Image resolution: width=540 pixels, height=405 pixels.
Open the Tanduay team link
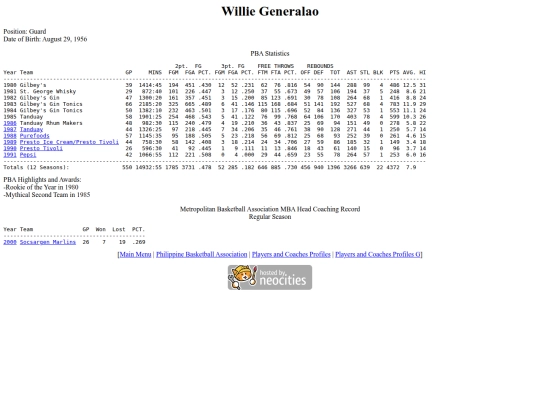click(x=31, y=129)
